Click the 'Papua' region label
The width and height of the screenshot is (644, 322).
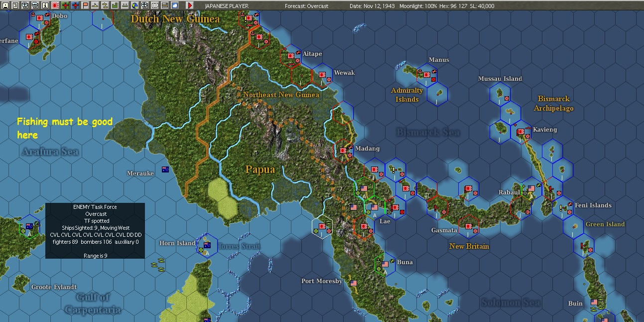[260, 169]
